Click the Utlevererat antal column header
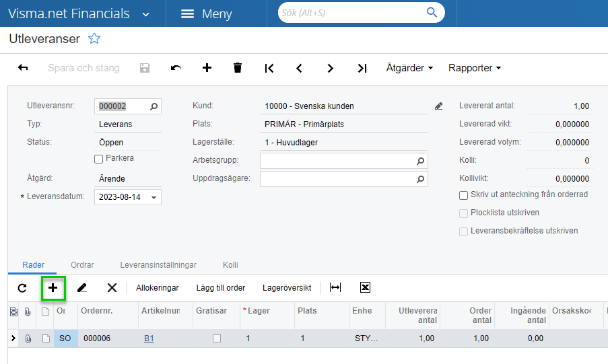Image resolution: width=608 pixels, height=364 pixels. 413,316
